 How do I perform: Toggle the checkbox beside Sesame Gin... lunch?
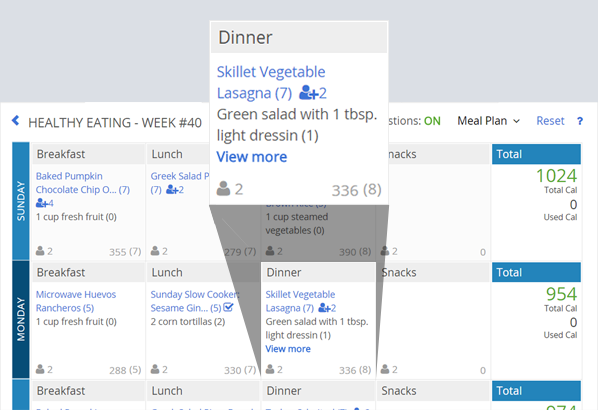(x=228, y=307)
